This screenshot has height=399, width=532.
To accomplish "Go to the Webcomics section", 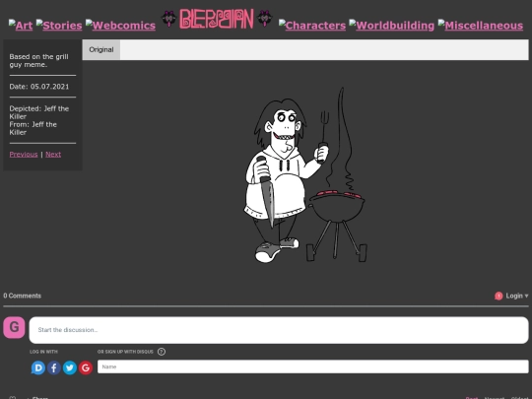I will 120,25.
